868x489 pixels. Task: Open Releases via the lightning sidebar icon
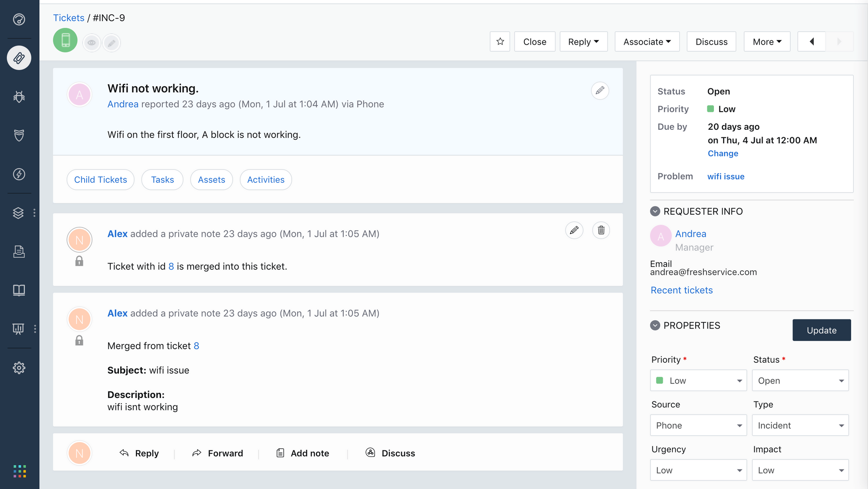pyautogui.click(x=19, y=174)
